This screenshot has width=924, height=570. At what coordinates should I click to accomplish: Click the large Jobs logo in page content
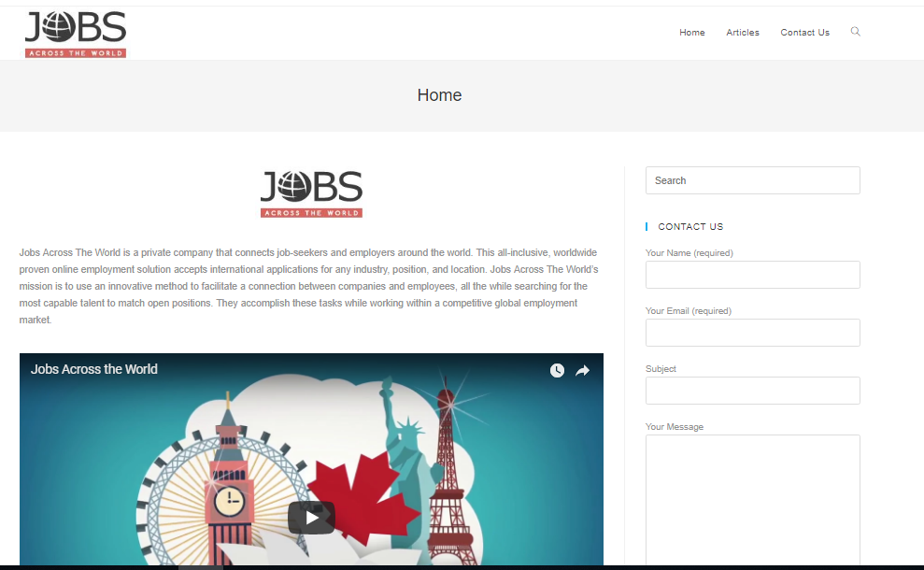[x=311, y=194]
